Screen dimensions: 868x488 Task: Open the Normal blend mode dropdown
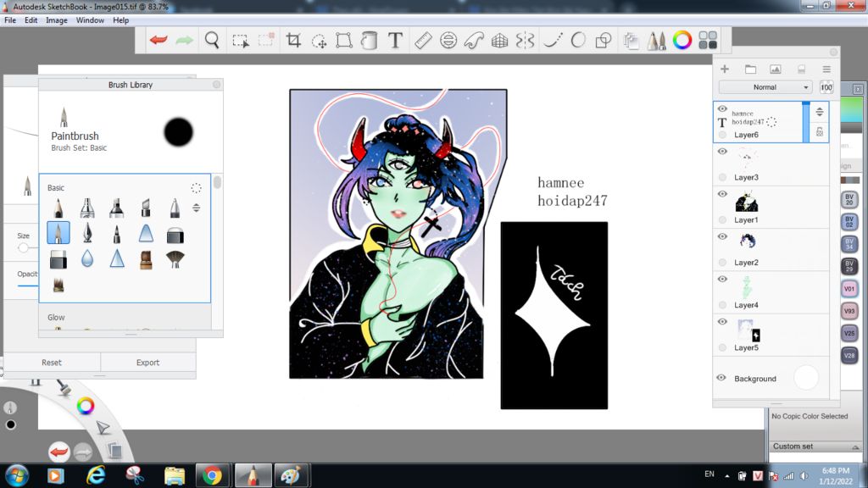(765, 87)
